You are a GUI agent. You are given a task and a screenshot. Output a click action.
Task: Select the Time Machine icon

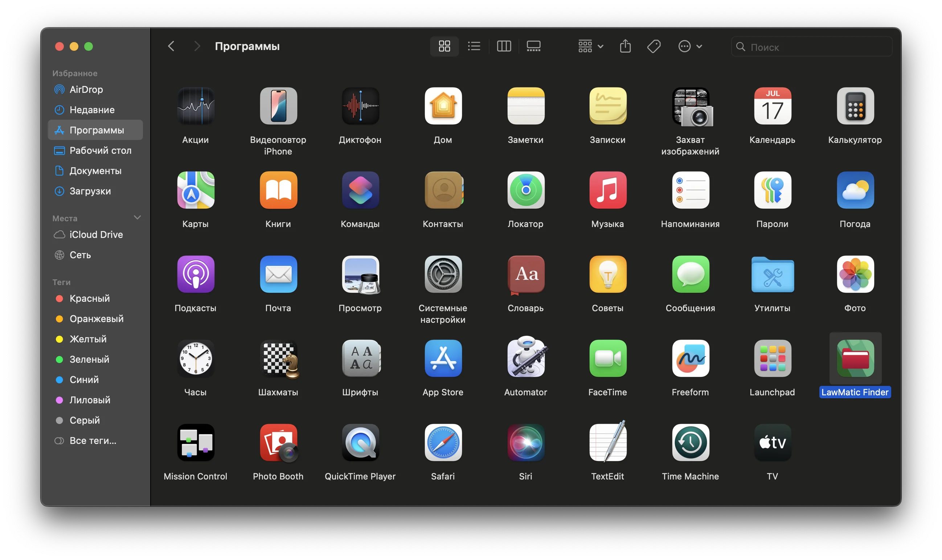691,442
